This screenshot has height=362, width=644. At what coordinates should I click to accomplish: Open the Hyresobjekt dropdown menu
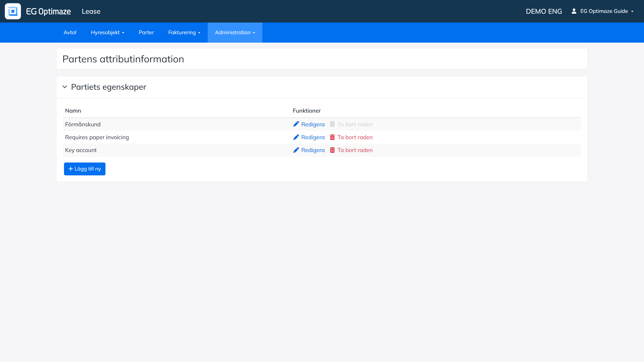pyautogui.click(x=107, y=32)
